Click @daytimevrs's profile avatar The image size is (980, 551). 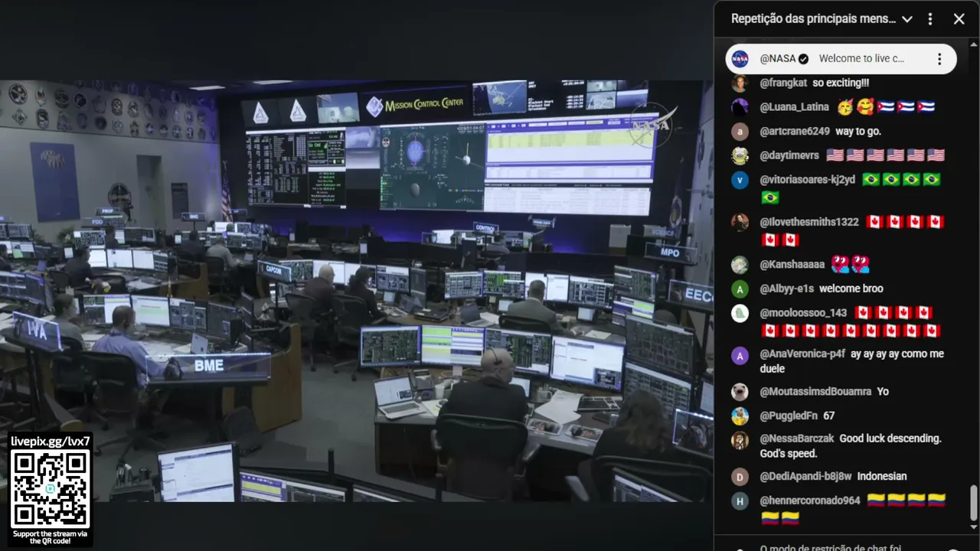coord(740,156)
